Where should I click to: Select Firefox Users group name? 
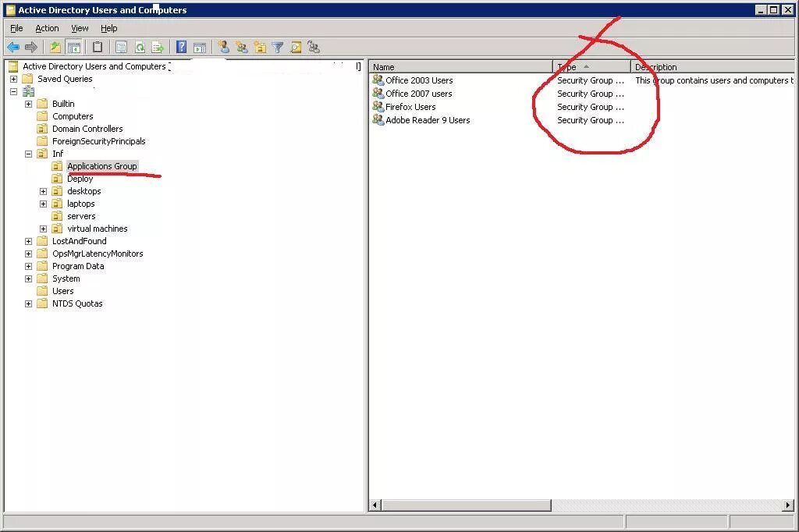click(x=410, y=107)
